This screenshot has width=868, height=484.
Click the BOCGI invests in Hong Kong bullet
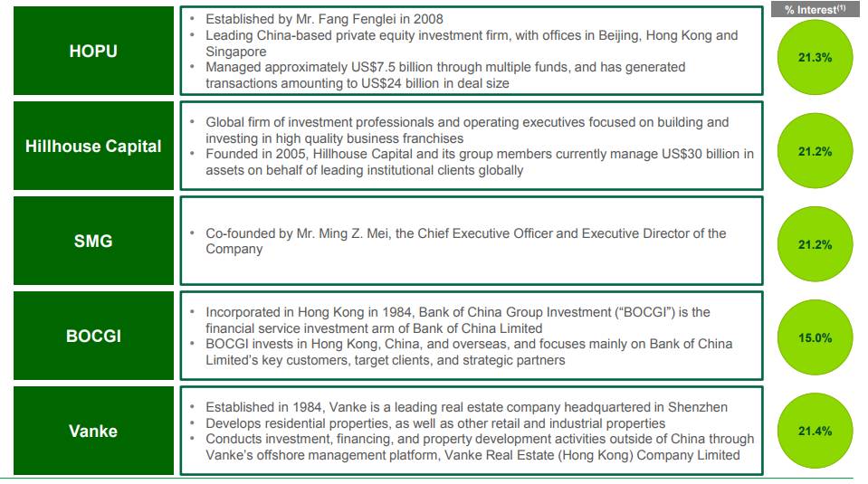(x=469, y=352)
